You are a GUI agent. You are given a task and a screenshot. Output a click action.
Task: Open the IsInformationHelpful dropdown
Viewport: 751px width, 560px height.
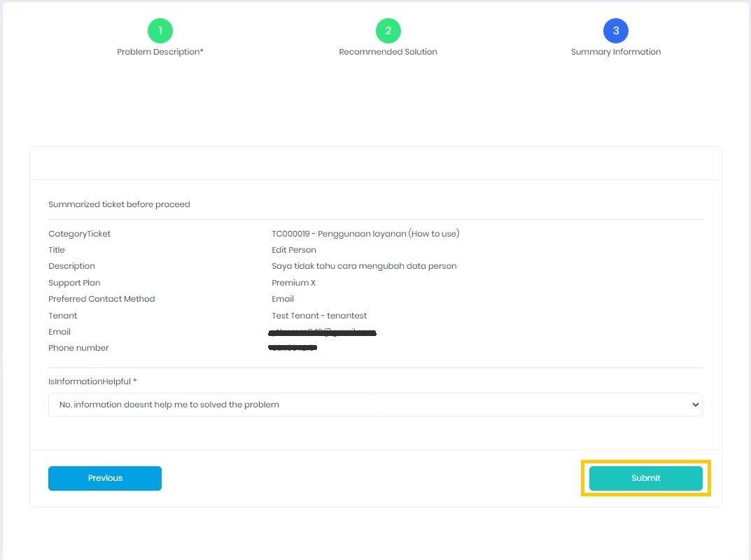[375, 404]
